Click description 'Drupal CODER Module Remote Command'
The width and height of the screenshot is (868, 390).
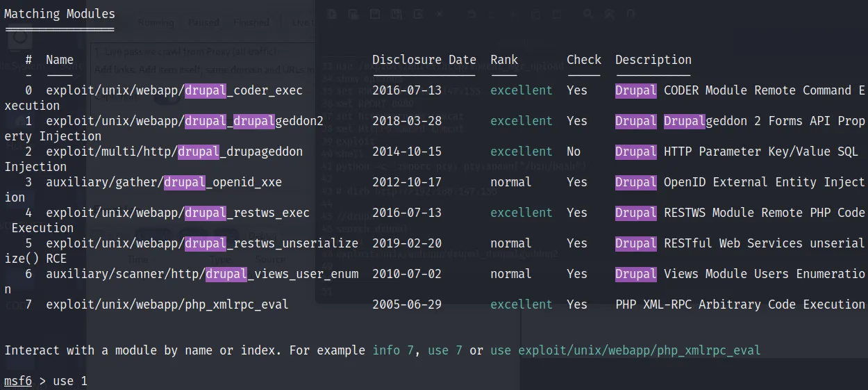[x=733, y=90]
